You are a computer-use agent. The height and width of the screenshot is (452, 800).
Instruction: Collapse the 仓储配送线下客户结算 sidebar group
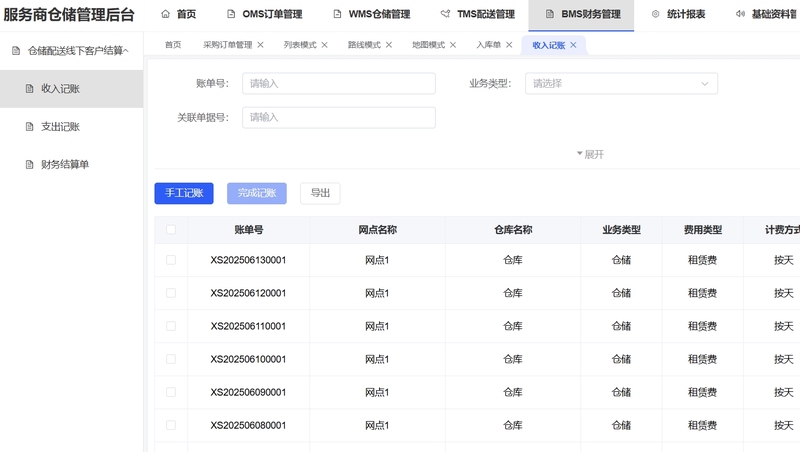[x=126, y=51]
